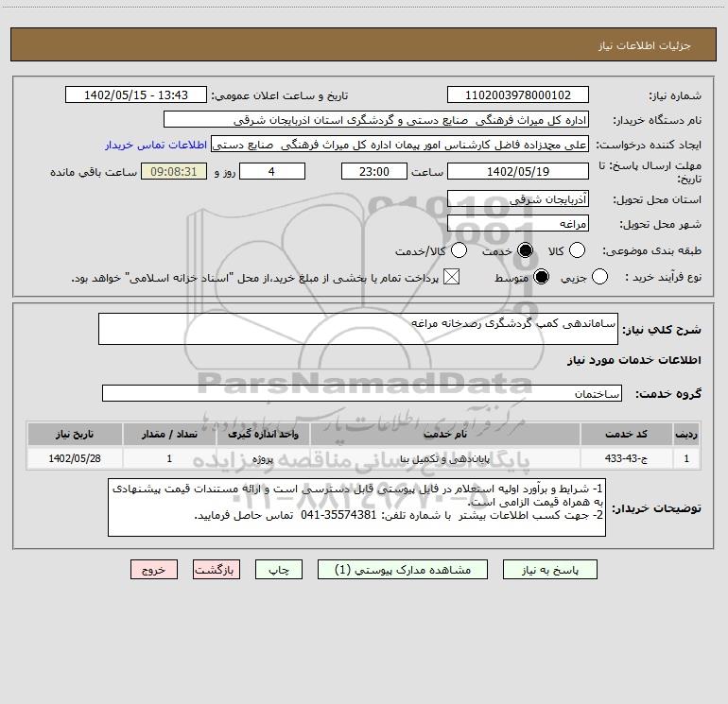Click service name cell پایان‌دهی و تکمیل بنا
Image resolution: width=728 pixels, height=704 pixels.
[x=444, y=458]
